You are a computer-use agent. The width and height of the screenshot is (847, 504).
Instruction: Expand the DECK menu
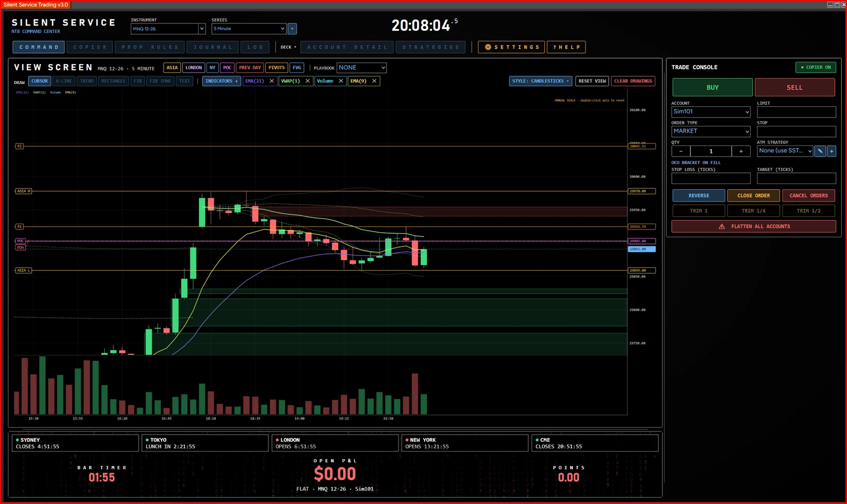[289, 47]
